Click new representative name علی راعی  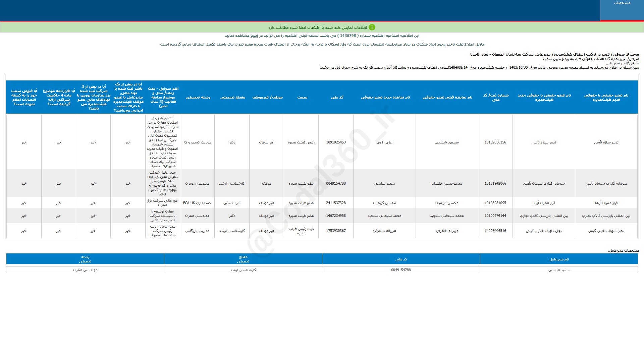384,142
